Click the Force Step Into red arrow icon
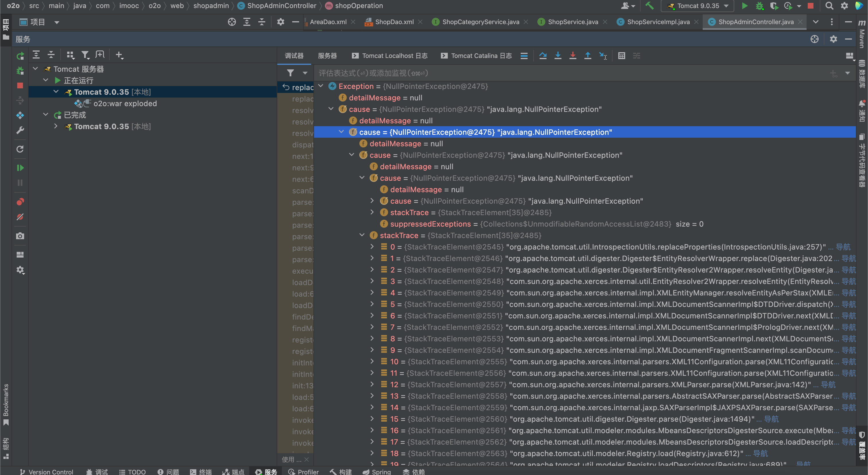868x475 pixels. coord(573,56)
